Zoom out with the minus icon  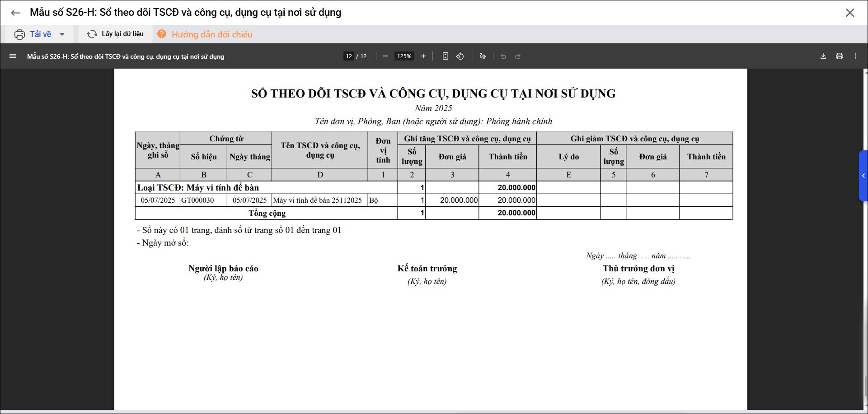tap(385, 56)
